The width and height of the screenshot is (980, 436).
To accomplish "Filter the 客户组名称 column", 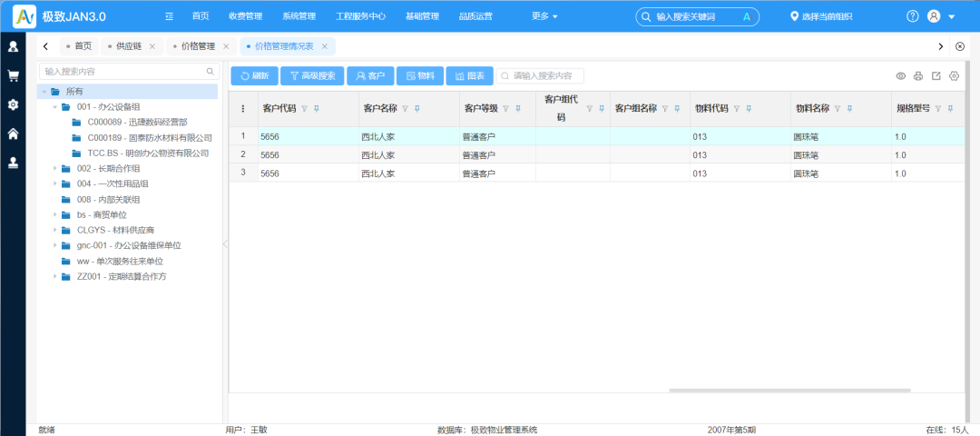I will (665, 109).
